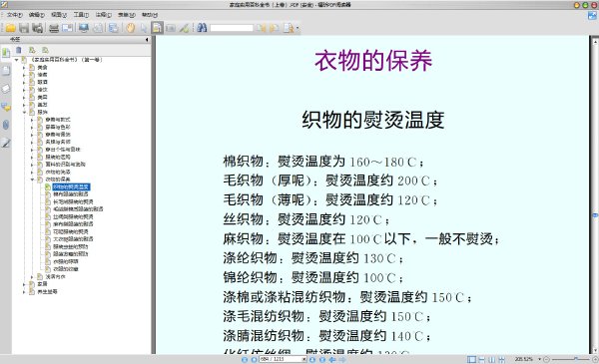Show the Pages thumbnails panel sidebar icon

(x=6, y=71)
